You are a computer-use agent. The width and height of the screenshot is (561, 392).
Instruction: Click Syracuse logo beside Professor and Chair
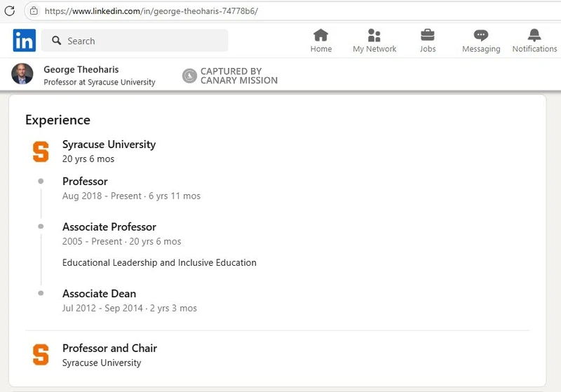tap(41, 355)
